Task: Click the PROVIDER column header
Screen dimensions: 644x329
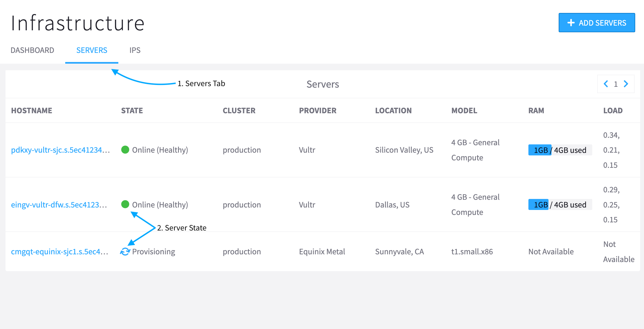Action: pyautogui.click(x=318, y=110)
